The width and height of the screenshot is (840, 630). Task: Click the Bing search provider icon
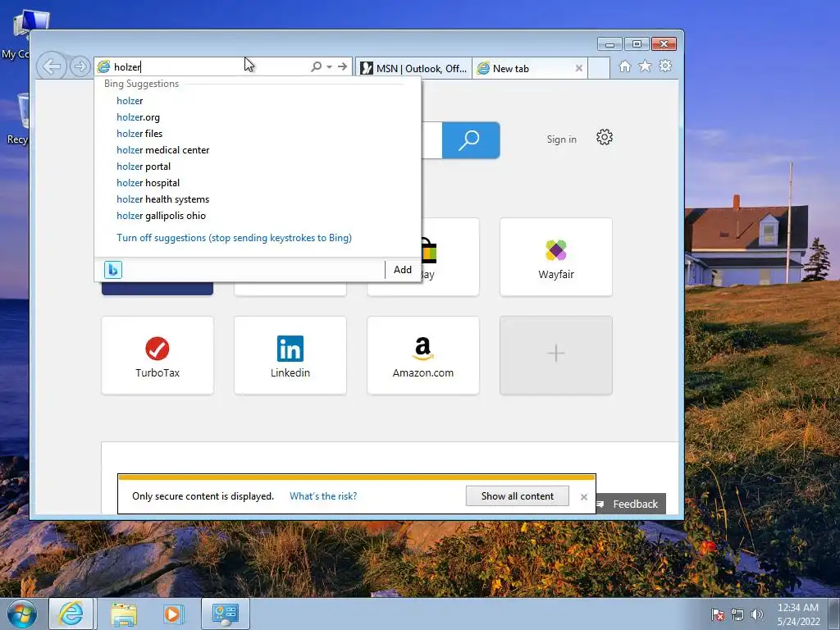113,269
